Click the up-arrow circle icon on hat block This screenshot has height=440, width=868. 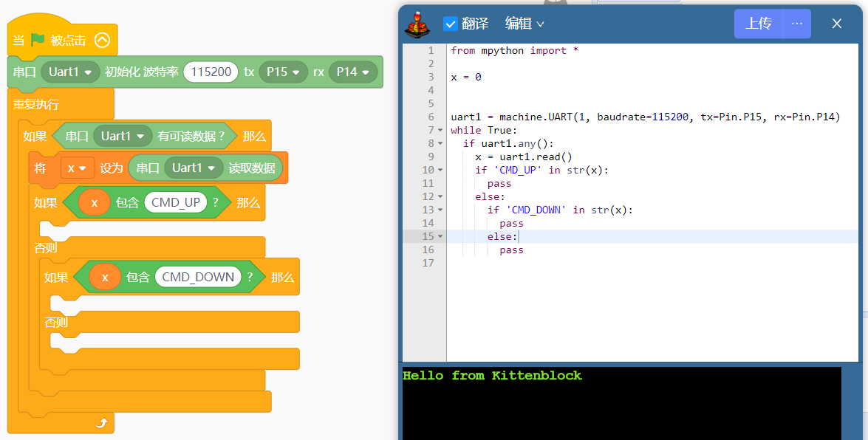(x=102, y=40)
